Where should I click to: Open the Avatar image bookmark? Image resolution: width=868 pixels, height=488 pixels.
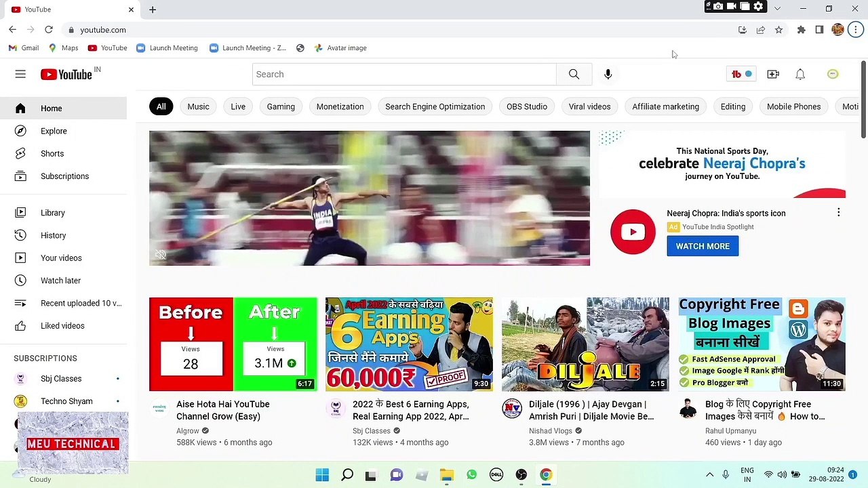(x=340, y=48)
